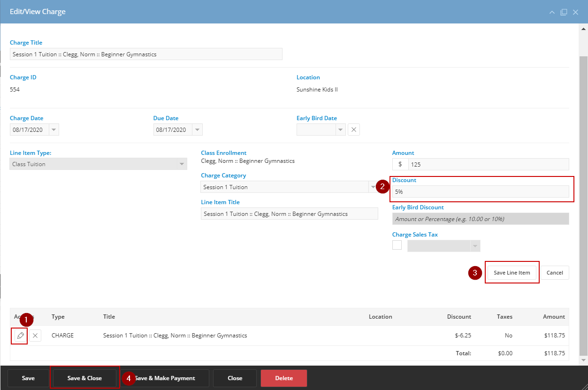The image size is (588, 390).
Task: Focus the Charge Title input field
Action: click(146, 54)
